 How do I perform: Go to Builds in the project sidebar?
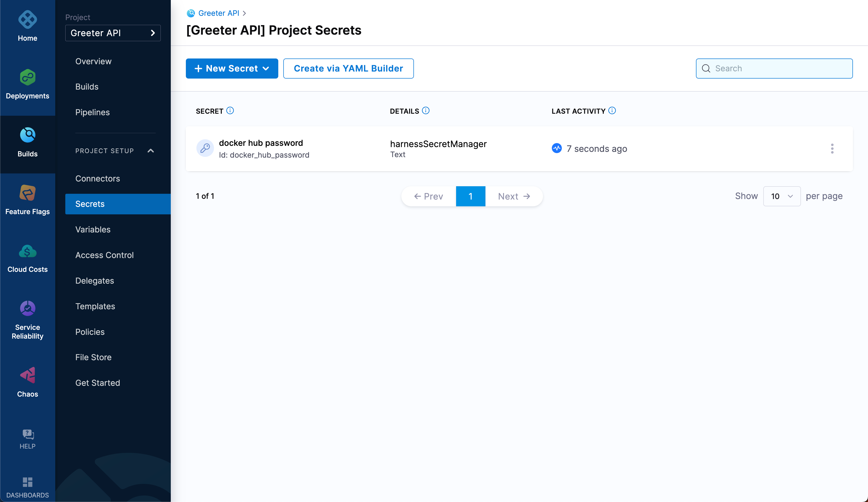point(87,87)
